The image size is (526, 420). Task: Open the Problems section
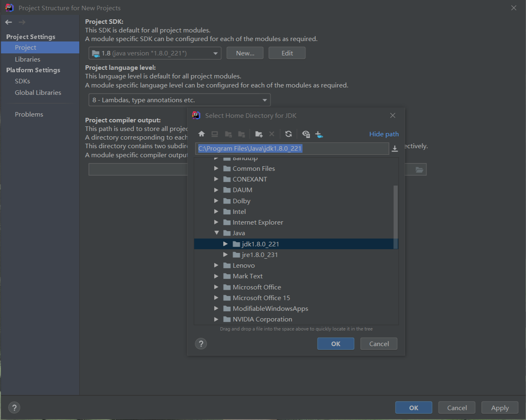(29, 114)
